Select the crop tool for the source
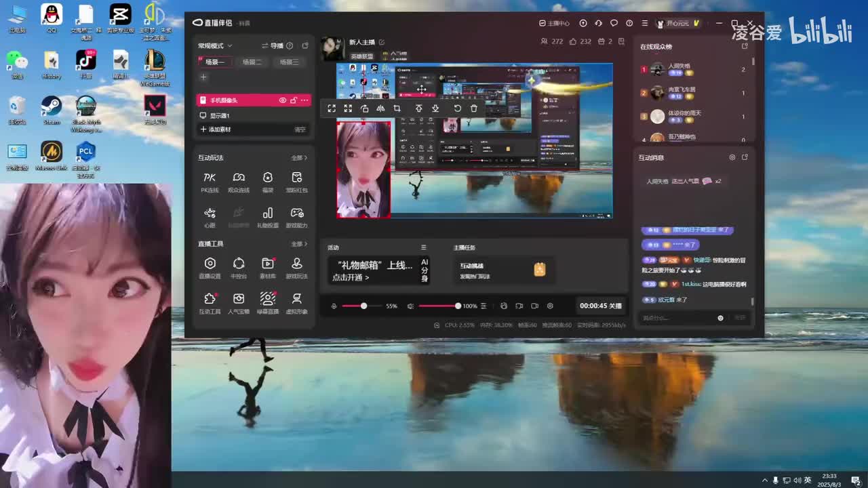This screenshot has width=868, height=488. tap(397, 108)
